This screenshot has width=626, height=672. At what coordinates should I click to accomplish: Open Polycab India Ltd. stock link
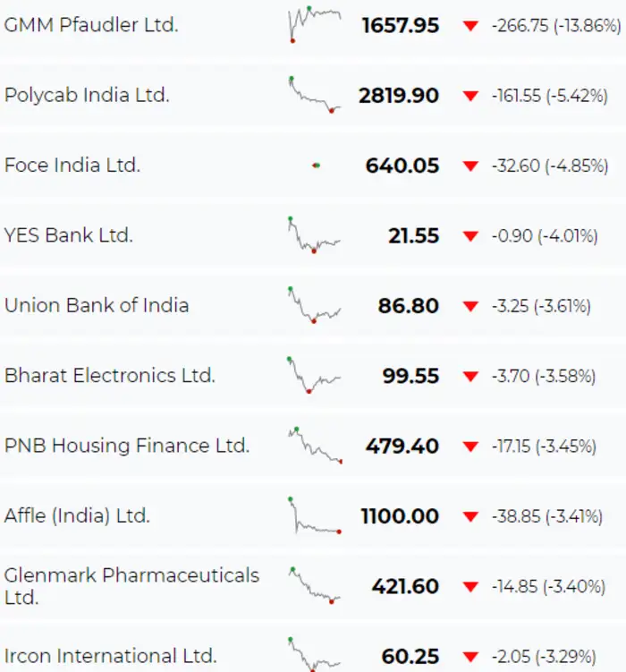coord(87,95)
